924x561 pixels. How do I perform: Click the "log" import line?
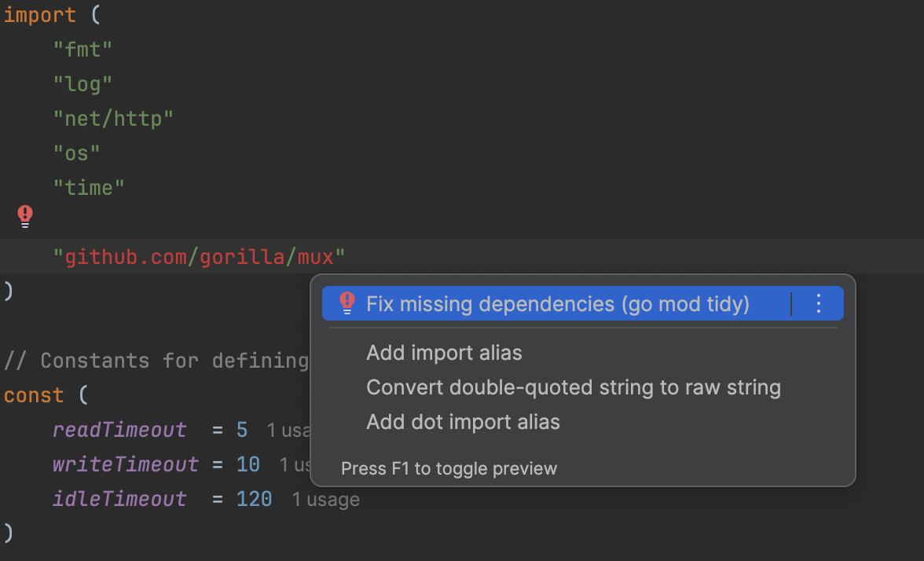(82, 84)
